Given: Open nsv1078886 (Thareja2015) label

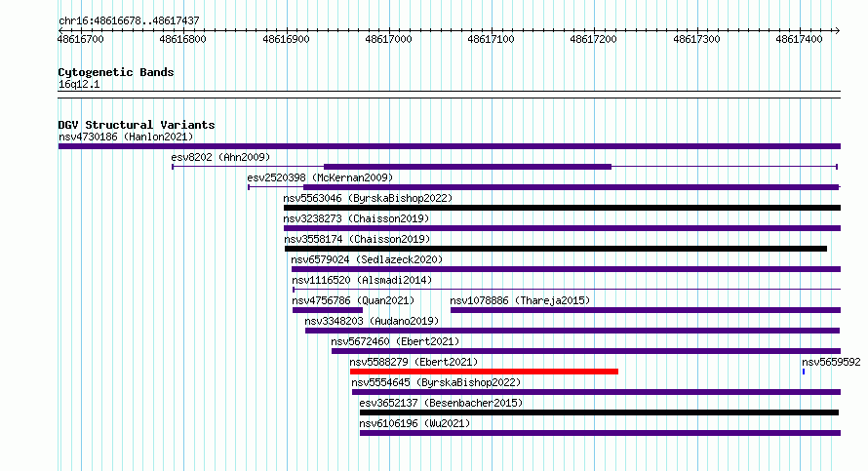Looking at the screenshot, I should coord(520,300).
